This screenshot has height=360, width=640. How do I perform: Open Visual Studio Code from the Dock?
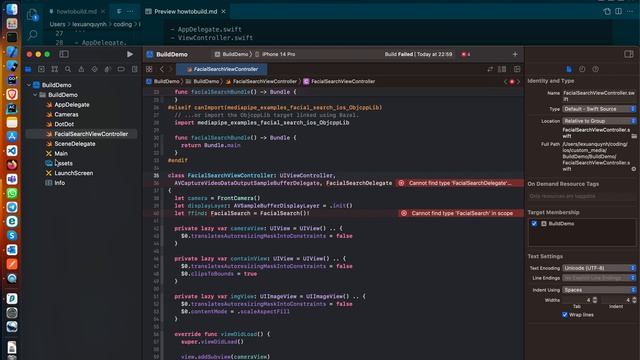pos(12,151)
